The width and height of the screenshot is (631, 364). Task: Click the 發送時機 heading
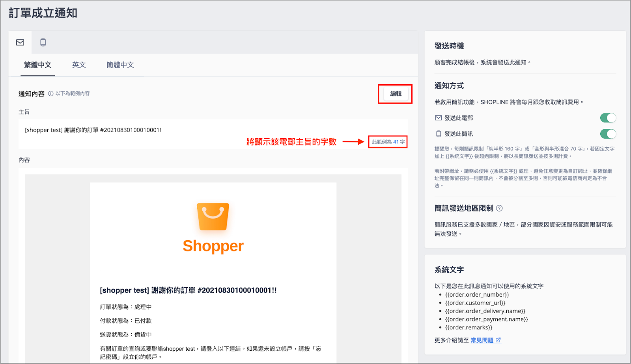[x=449, y=46]
